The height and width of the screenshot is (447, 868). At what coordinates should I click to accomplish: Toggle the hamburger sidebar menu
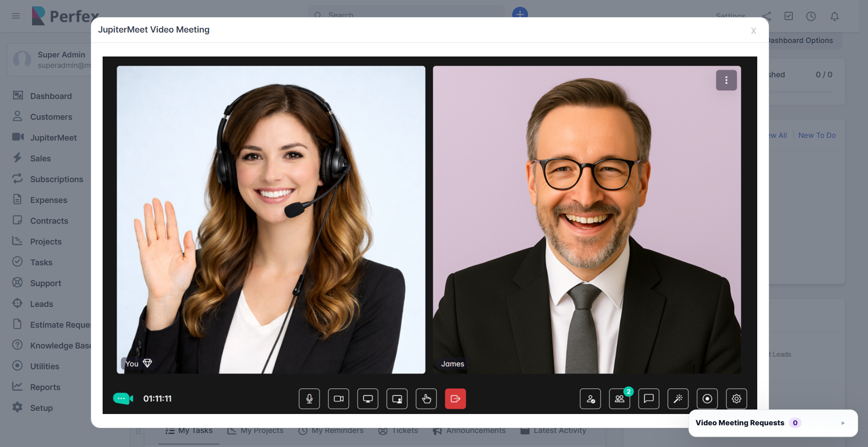[16, 16]
